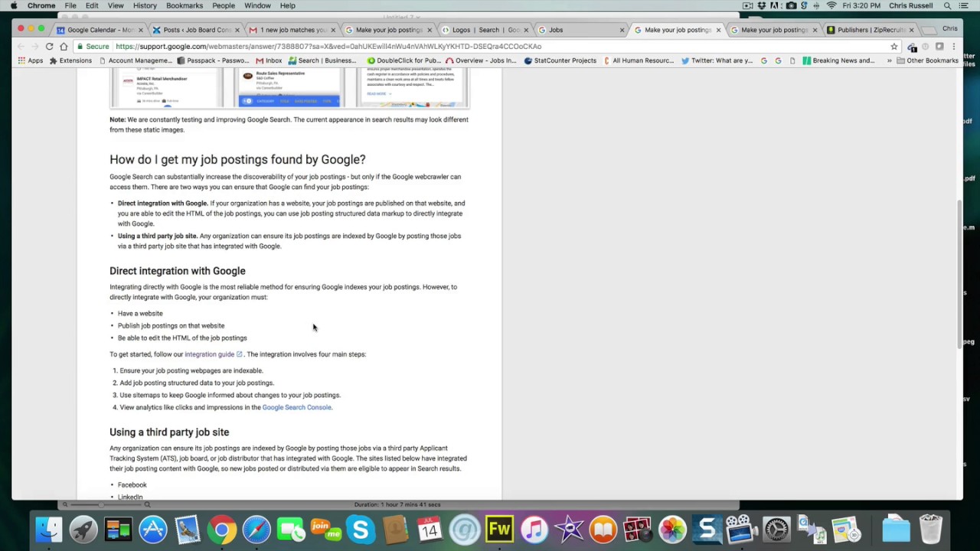Open System Preferences gear in the Dock
This screenshot has width=980, height=551.
click(776, 530)
